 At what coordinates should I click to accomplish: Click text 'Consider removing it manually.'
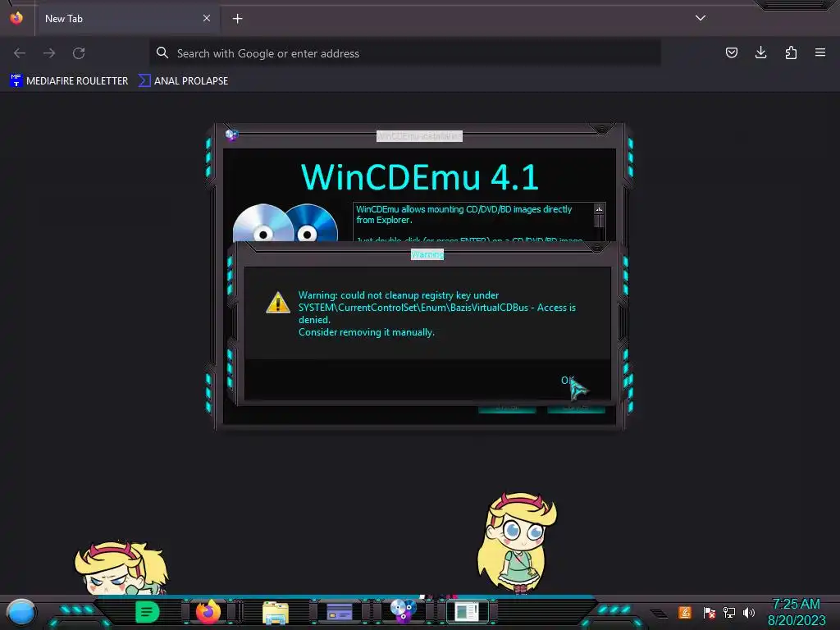coord(367,332)
